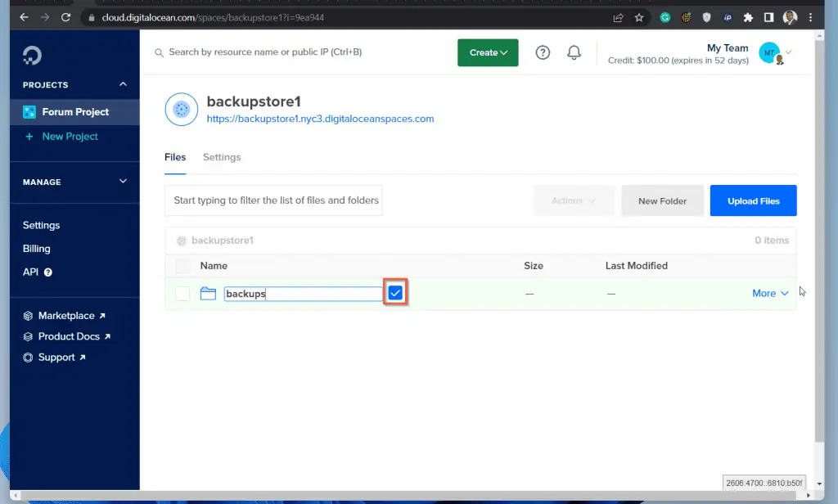Open notifications bell icon
The height and width of the screenshot is (504, 838).
tap(574, 52)
